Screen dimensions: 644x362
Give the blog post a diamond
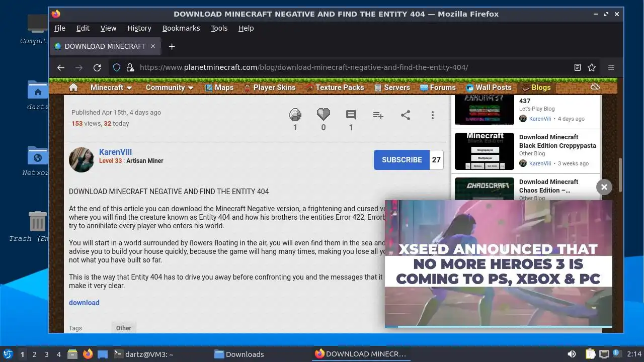click(295, 115)
